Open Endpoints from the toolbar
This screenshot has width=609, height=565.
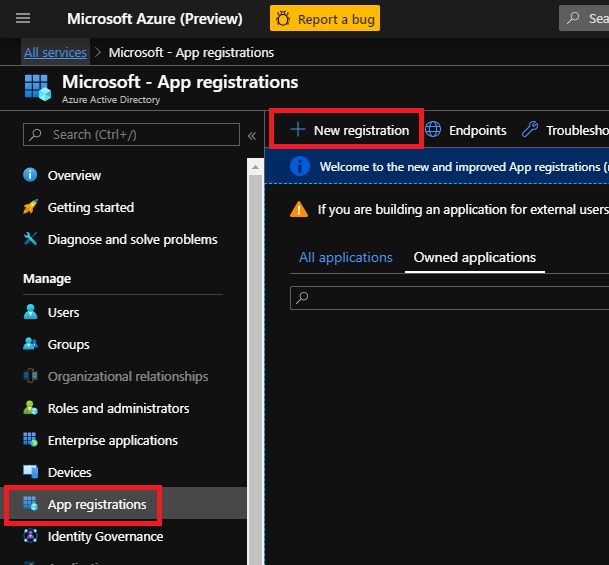pyautogui.click(x=465, y=130)
